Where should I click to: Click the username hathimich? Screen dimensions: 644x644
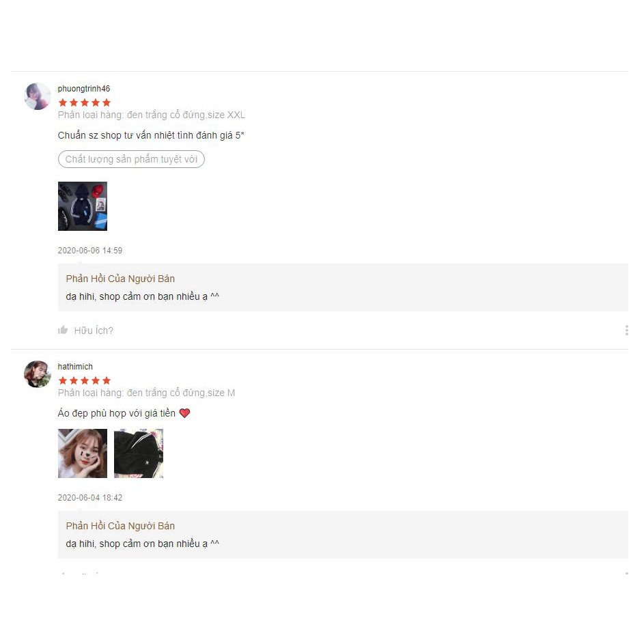(75, 367)
